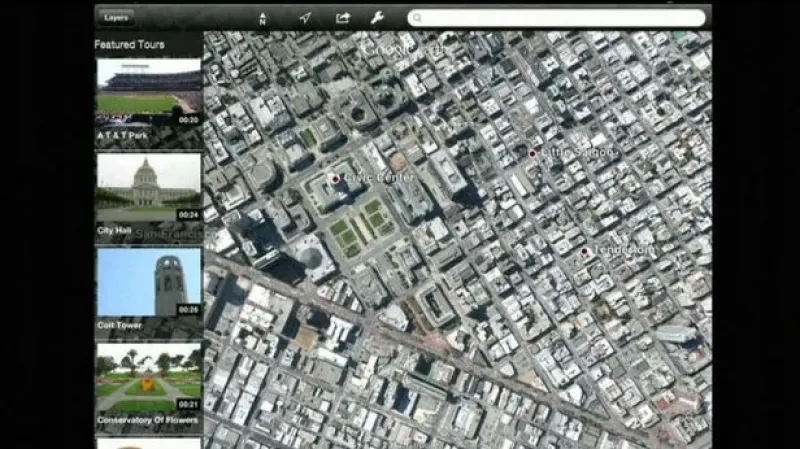Click the Tenderloin map label
This screenshot has width=800, height=449.
pyautogui.click(x=624, y=250)
